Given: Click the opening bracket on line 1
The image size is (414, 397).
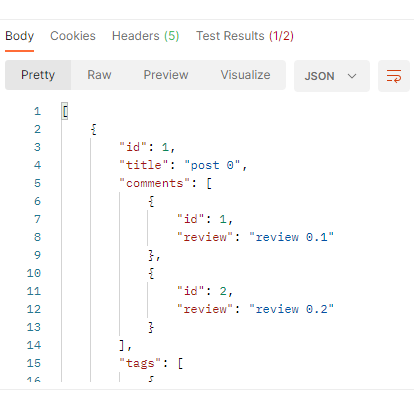Looking at the screenshot, I should (65, 111).
